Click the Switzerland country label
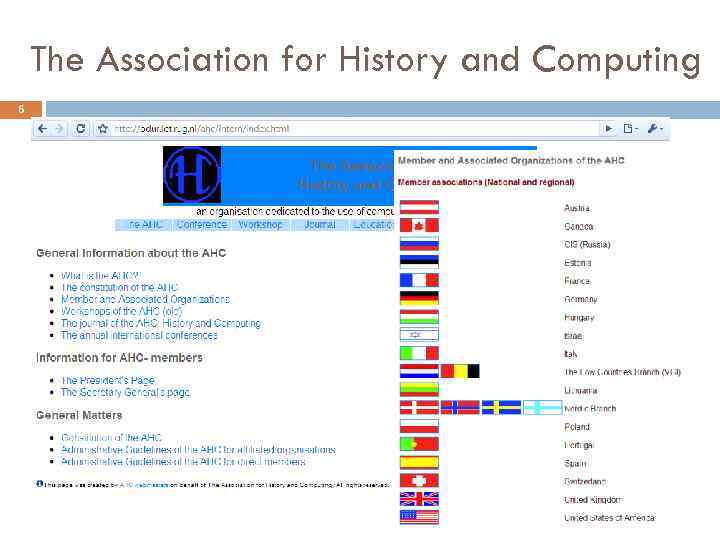This screenshot has height=540, width=720. (x=585, y=482)
